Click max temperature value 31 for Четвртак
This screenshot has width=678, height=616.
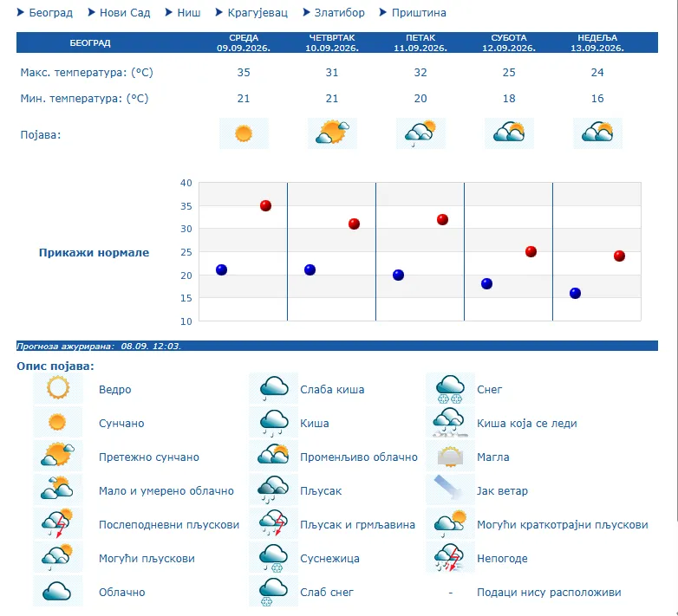(x=332, y=73)
